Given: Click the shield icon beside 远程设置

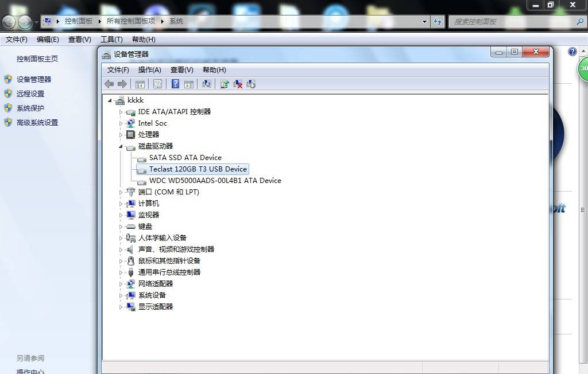Looking at the screenshot, I should point(8,93).
